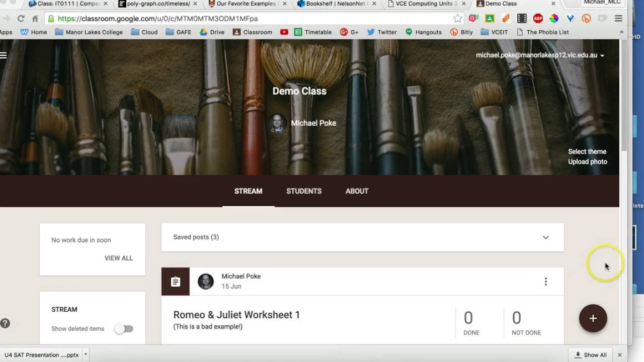This screenshot has height=362, width=644.
Task: Switch to the Bookshelf NelsonNet browser tab
Action: click(x=336, y=4)
